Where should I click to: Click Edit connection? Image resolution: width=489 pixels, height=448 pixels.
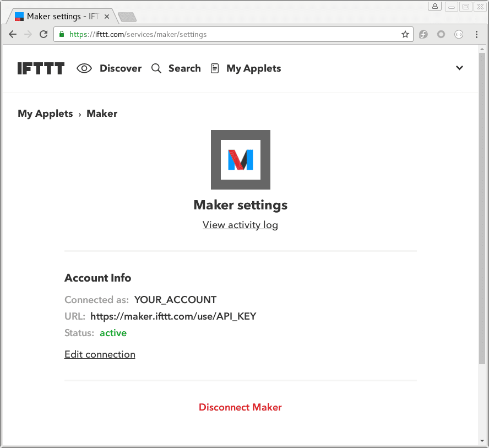(x=100, y=354)
